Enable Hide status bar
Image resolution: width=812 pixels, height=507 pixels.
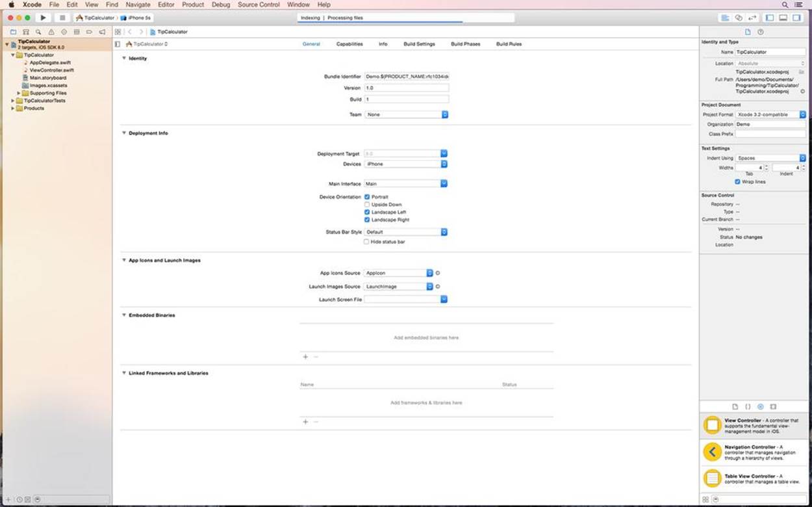pos(367,242)
